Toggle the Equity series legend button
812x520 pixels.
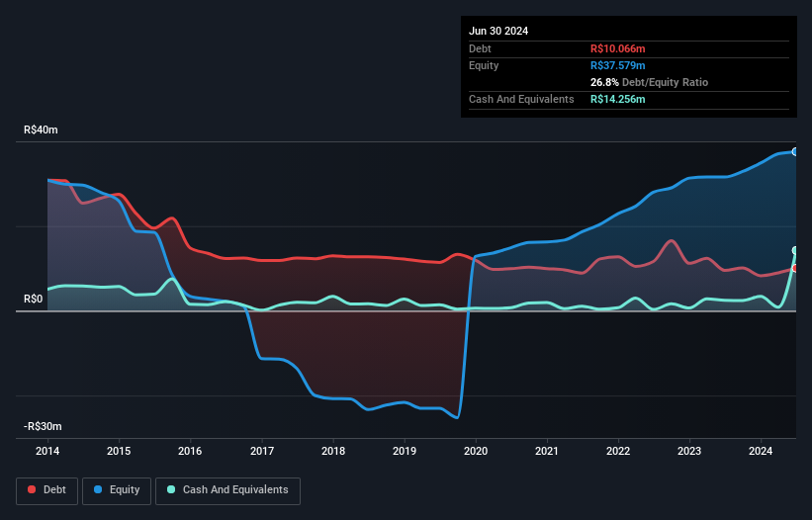(117, 490)
